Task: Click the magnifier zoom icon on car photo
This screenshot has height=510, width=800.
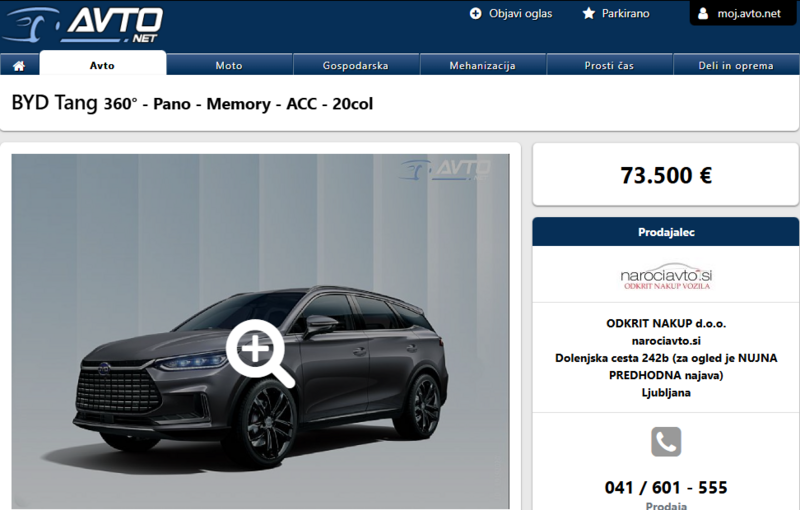Action: point(260,353)
